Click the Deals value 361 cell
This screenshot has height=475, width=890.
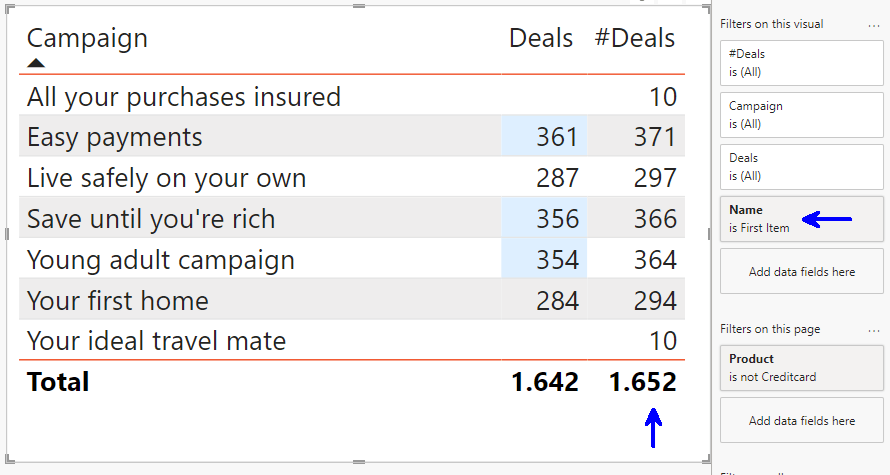(557, 137)
